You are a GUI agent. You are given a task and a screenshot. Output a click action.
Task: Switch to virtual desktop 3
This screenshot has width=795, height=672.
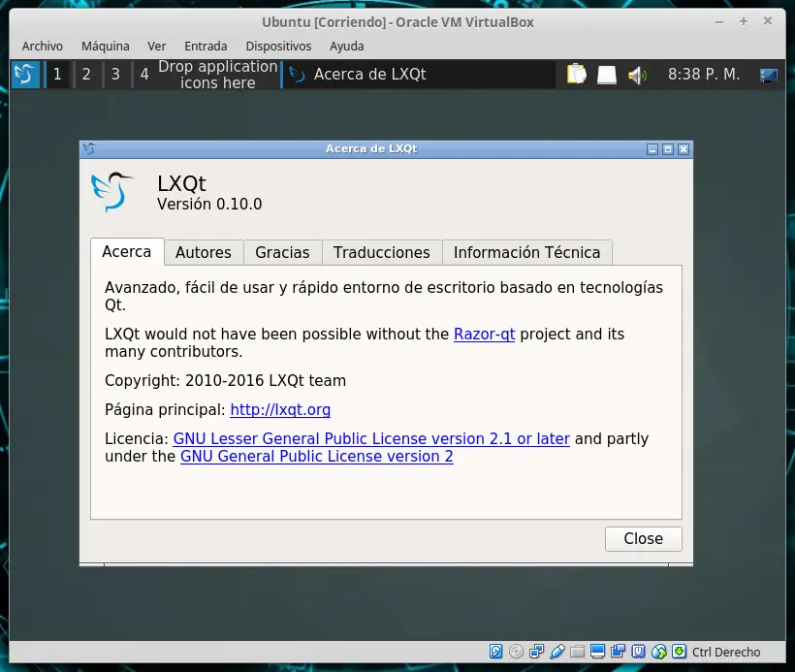point(115,75)
